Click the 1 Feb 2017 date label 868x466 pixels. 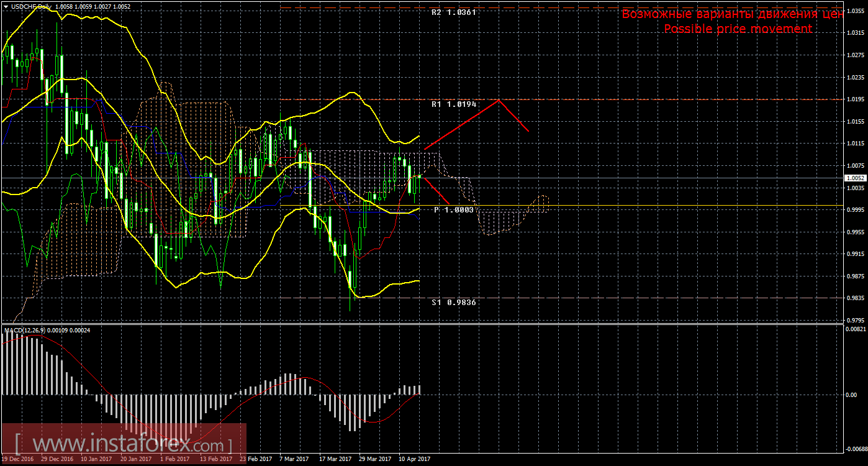(176, 460)
